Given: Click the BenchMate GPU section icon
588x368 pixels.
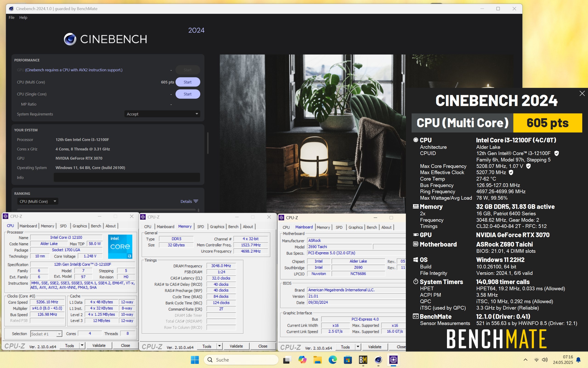Looking at the screenshot, I should (416, 235).
